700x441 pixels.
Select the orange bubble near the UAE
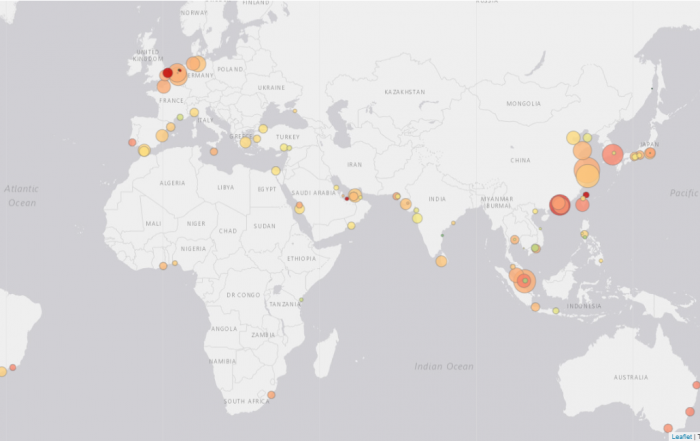pos(354,195)
